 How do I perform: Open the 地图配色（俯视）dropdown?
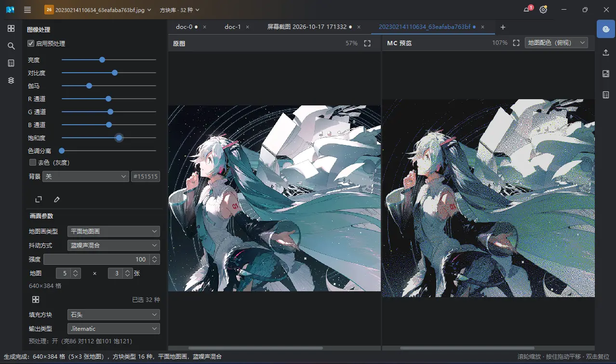click(x=556, y=43)
